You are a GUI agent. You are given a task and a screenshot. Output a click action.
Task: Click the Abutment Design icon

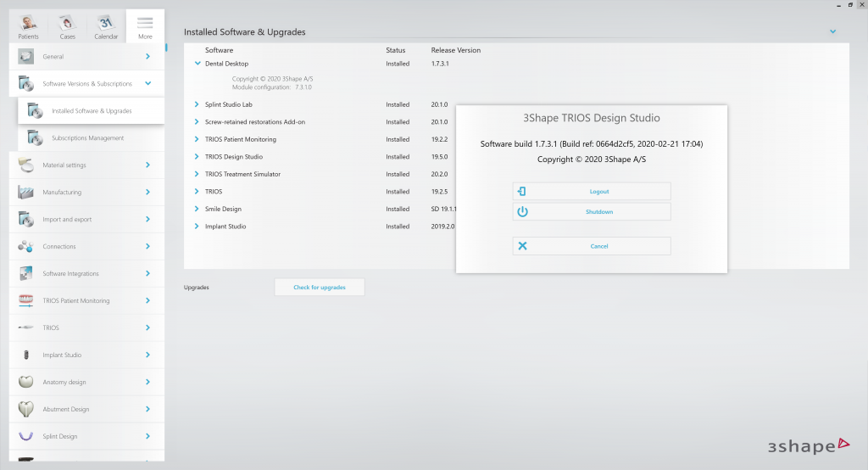(x=26, y=410)
